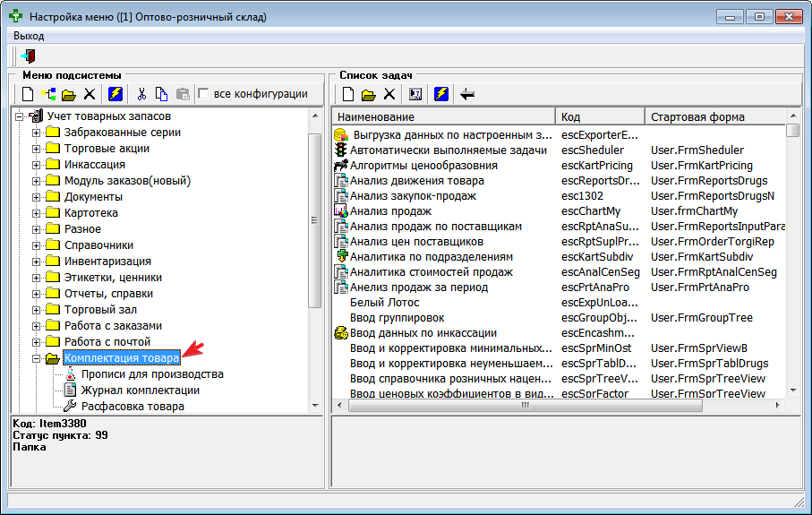Open the Выход menu
Image resolution: width=812 pixels, height=515 pixels.
point(29,36)
